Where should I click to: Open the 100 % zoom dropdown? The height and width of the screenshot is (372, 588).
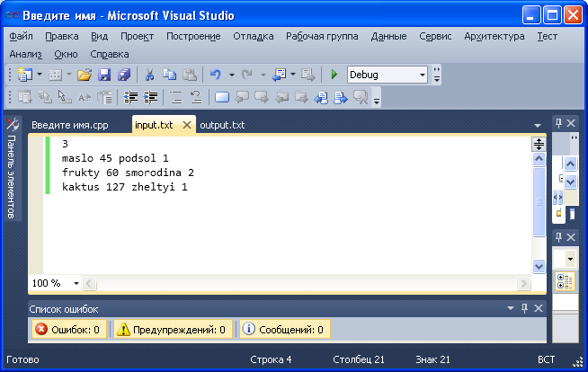76,283
